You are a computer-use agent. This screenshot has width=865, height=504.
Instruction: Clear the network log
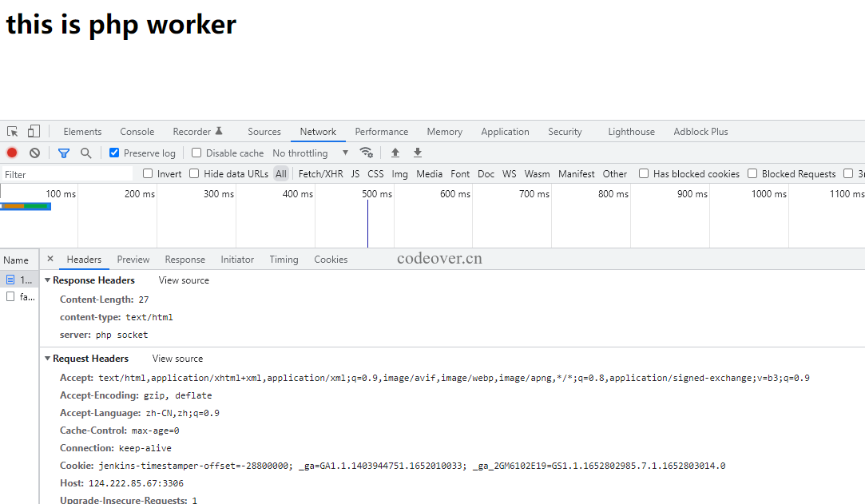click(34, 153)
